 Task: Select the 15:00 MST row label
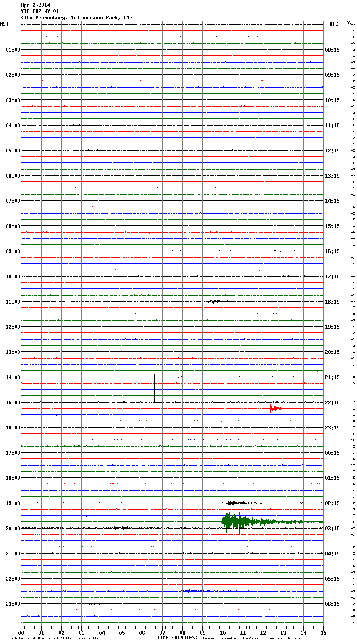13,403
